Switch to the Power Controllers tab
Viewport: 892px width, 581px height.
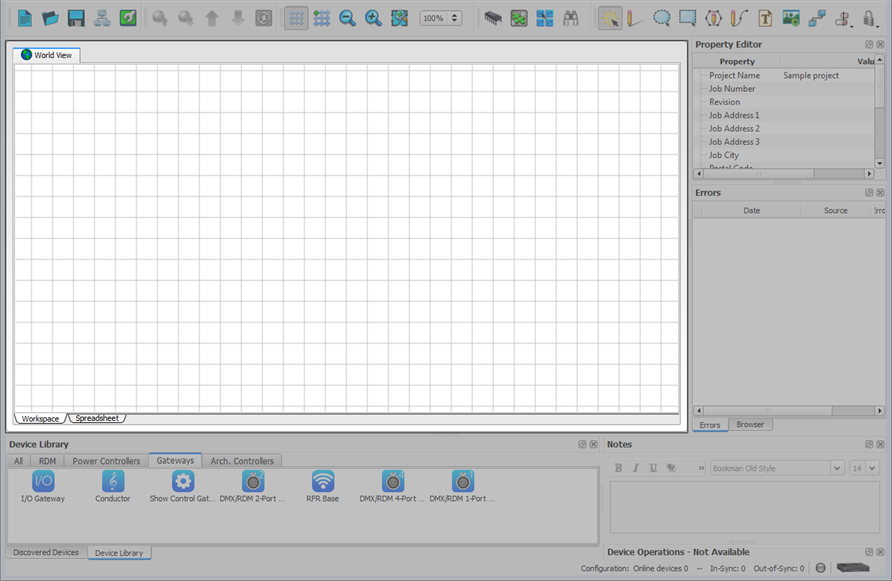(x=106, y=461)
